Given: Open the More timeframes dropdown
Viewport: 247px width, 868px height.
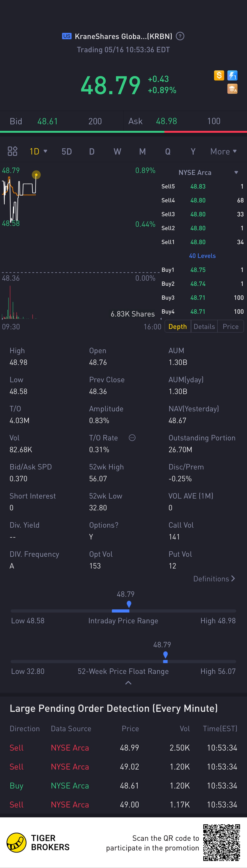Looking at the screenshot, I should 223,151.
